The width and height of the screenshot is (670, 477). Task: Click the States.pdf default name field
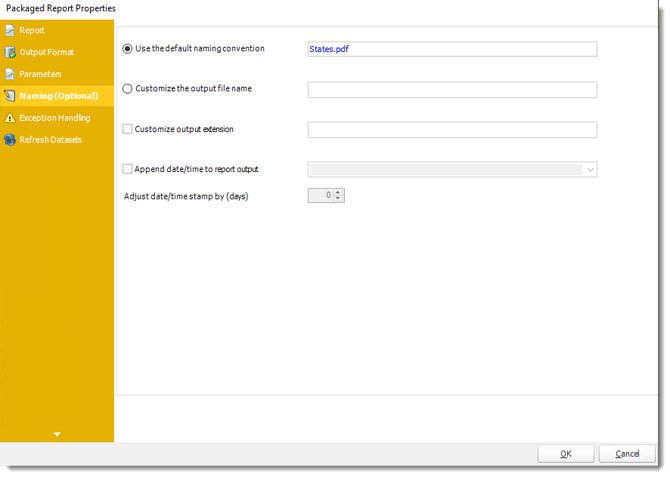[453, 49]
